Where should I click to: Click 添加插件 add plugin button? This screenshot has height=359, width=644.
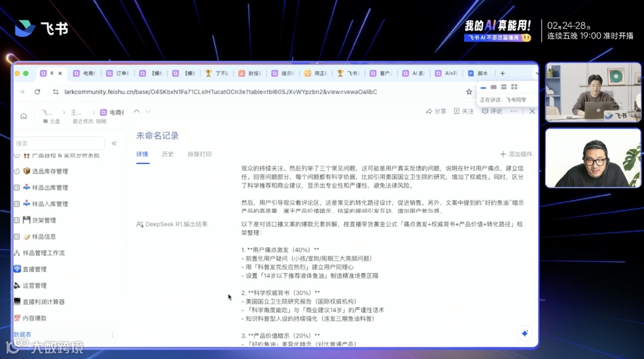516,154
